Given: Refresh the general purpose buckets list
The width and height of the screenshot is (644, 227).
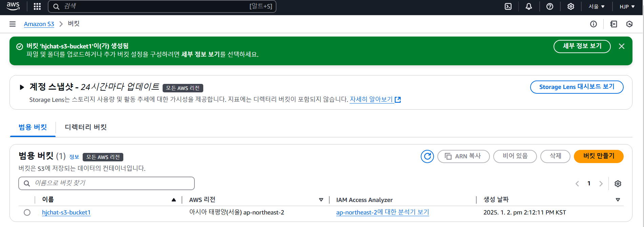Looking at the screenshot, I should click(427, 156).
